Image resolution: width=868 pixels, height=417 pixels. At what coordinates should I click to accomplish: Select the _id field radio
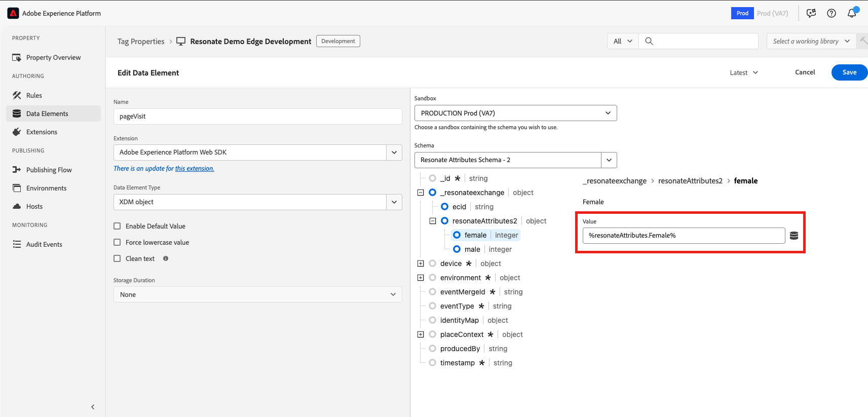tap(432, 178)
